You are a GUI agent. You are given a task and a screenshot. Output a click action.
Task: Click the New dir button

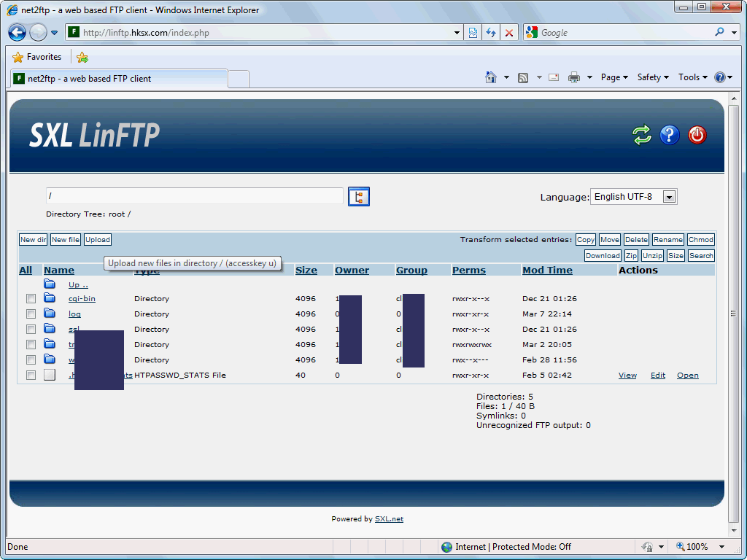click(33, 239)
